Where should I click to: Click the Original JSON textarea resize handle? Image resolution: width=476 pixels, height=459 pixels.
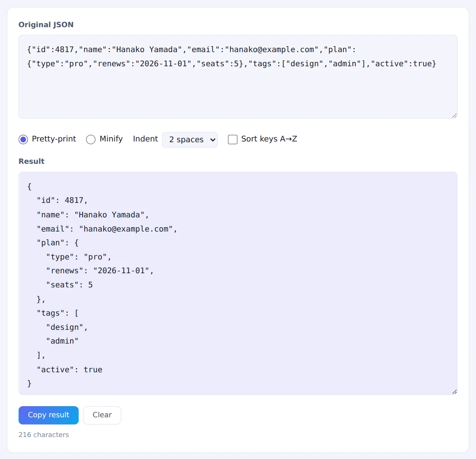(x=454, y=115)
